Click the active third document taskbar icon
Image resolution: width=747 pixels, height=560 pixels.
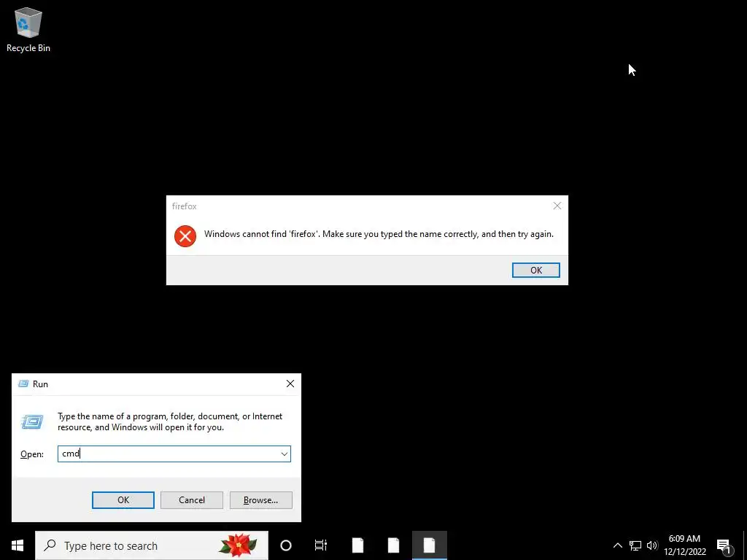tap(429, 545)
